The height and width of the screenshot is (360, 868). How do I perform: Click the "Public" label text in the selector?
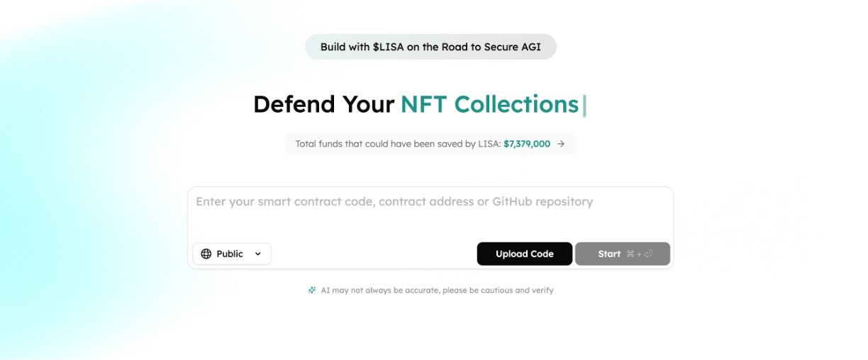pyautogui.click(x=230, y=254)
